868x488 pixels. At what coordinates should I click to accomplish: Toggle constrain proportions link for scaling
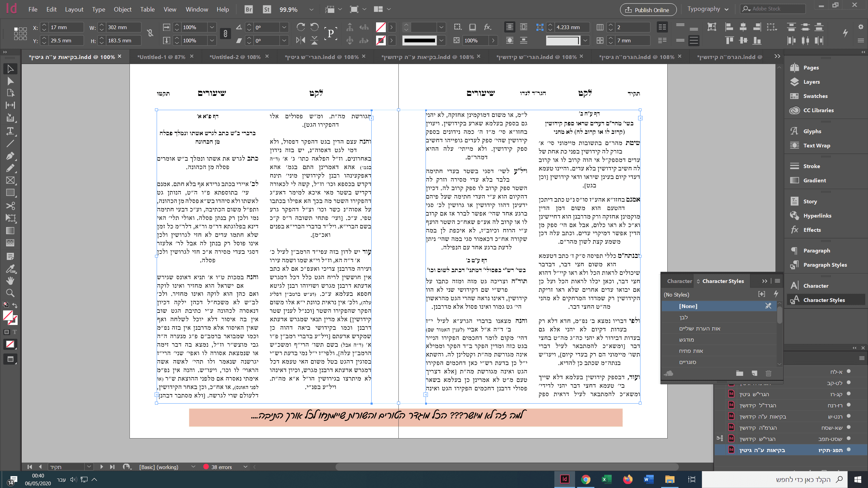point(225,34)
